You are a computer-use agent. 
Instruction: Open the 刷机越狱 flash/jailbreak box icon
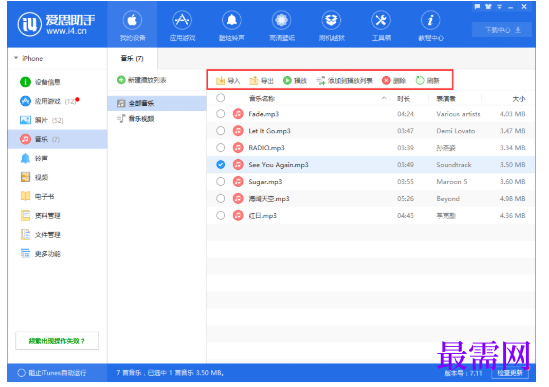point(331,21)
